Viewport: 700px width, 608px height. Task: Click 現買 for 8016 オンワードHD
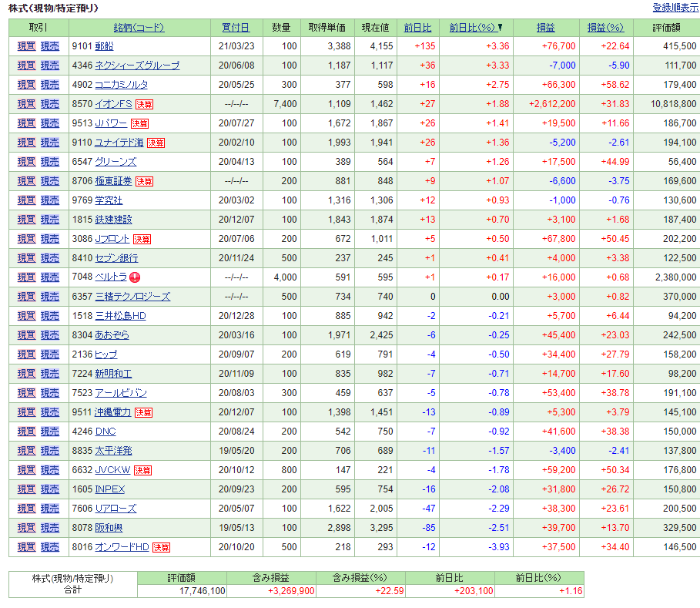click(x=26, y=547)
